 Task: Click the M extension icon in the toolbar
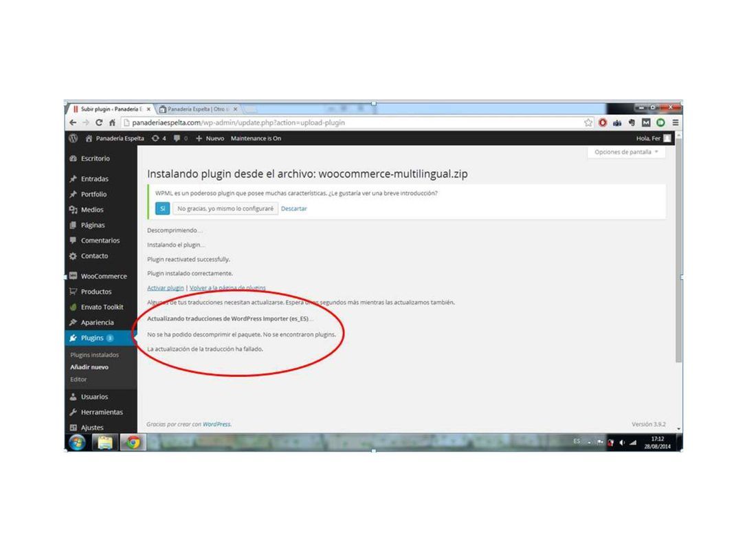pos(646,123)
